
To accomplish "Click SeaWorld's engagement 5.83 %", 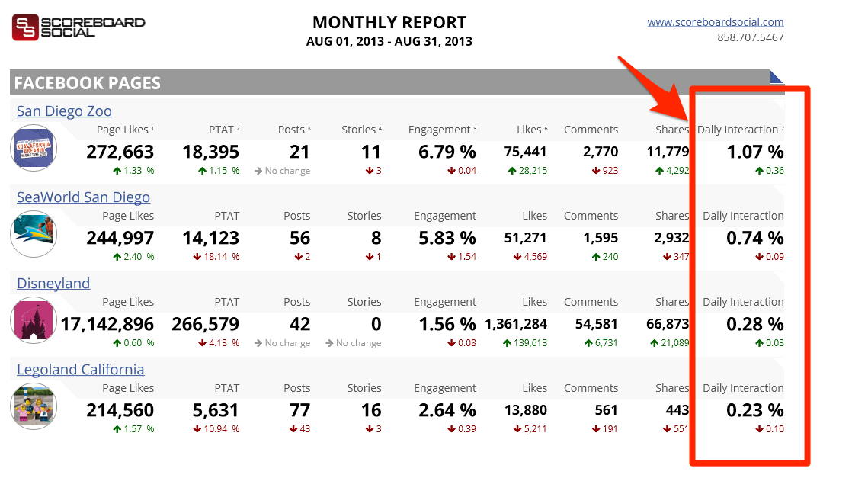I will pyautogui.click(x=447, y=238).
